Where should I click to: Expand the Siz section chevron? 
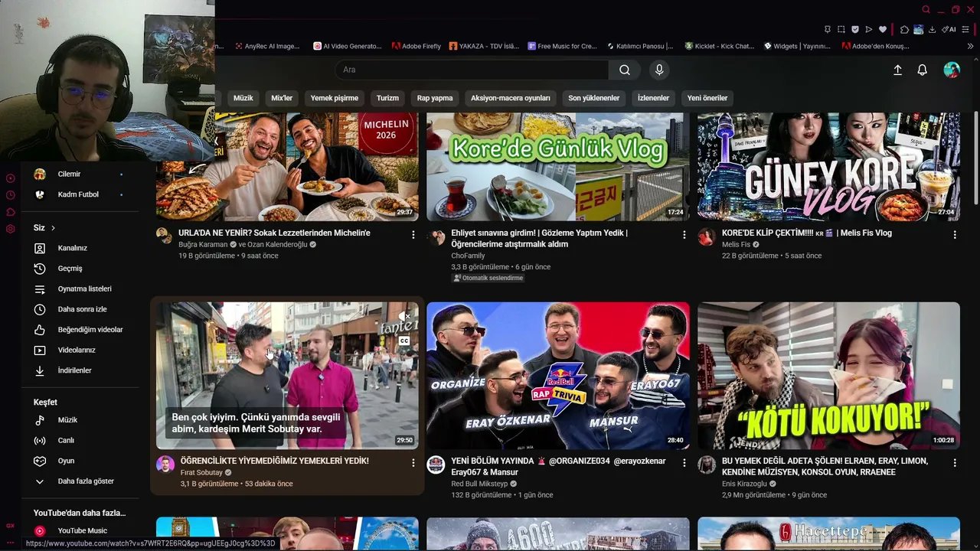point(53,228)
